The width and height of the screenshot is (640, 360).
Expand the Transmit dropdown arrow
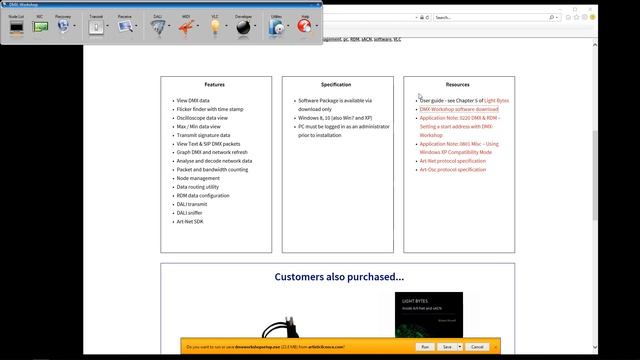tap(107, 26)
